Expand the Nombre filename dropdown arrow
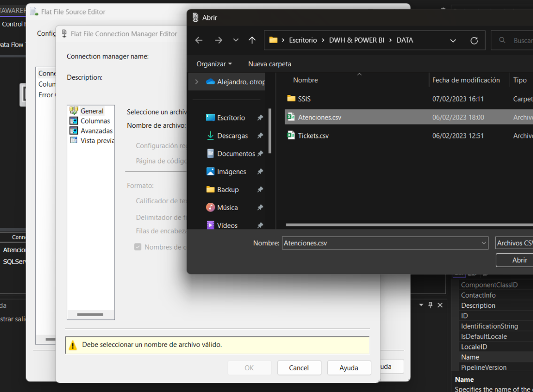The height and width of the screenshot is (392, 533). click(x=484, y=243)
